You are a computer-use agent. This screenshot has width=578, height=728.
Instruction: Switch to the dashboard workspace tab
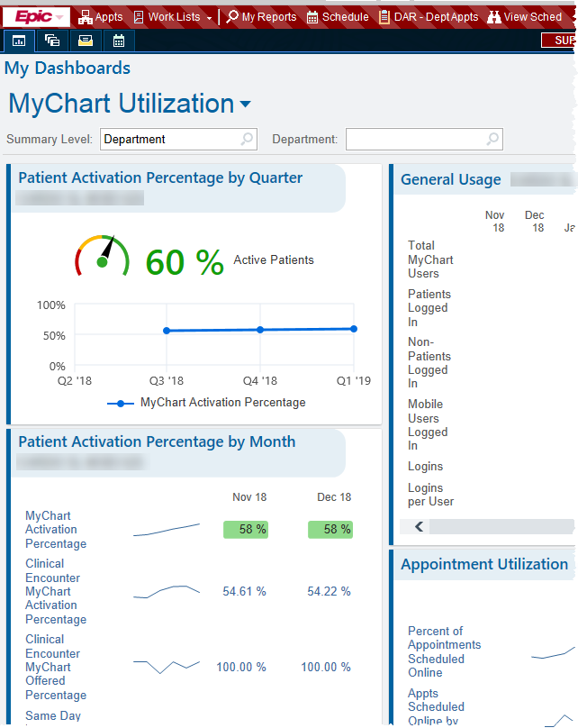[20, 41]
